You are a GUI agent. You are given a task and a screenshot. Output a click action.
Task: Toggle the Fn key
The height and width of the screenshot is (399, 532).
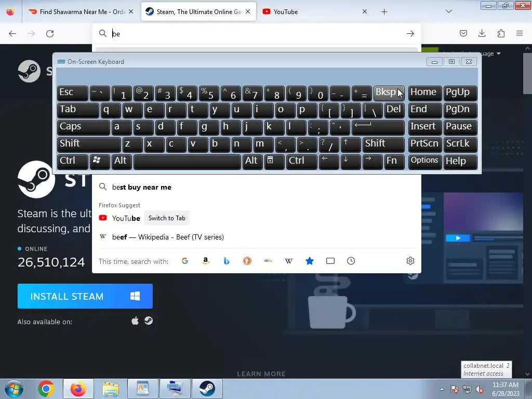coord(394,162)
